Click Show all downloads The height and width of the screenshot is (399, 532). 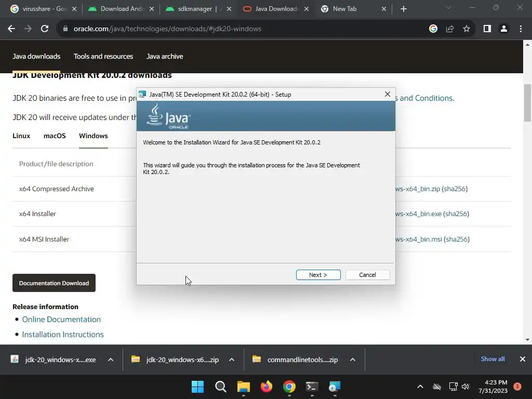point(493,359)
